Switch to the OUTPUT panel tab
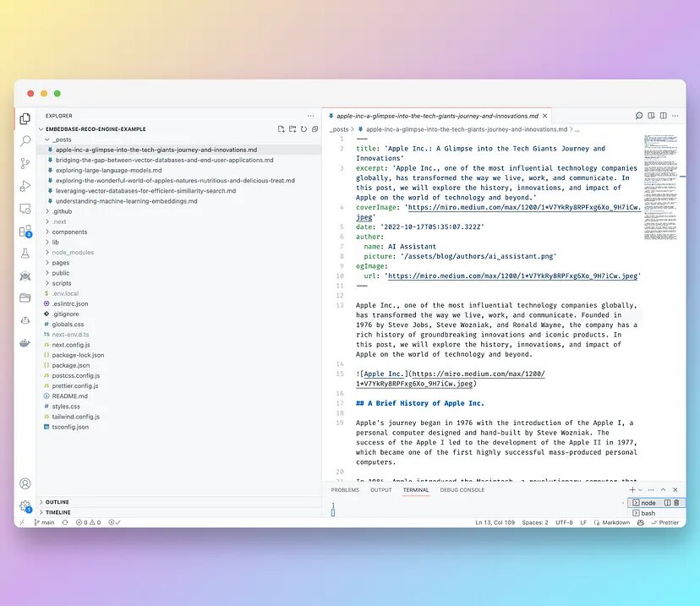 coord(380,489)
